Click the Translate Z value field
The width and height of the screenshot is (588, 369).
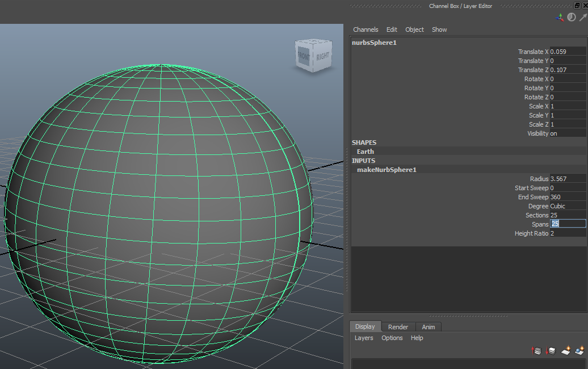pos(568,70)
